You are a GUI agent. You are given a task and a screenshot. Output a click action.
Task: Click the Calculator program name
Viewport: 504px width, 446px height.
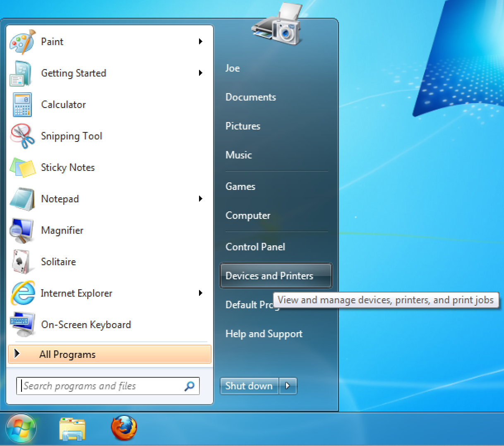(64, 105)
